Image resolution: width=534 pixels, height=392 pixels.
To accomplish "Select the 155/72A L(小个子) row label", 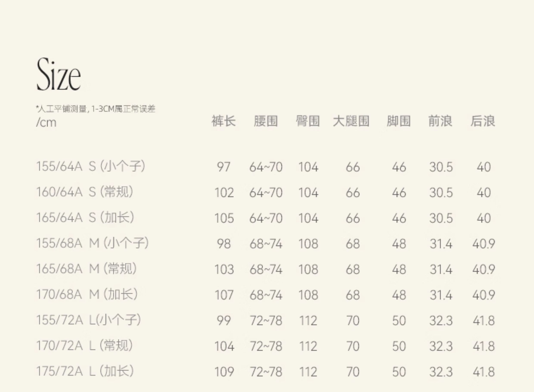I will click(x=89, y=320).
